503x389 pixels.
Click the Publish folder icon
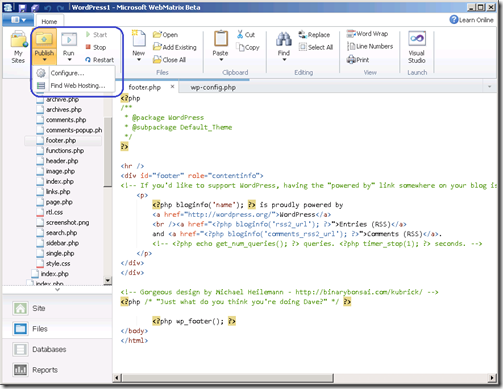pos(44,39)
